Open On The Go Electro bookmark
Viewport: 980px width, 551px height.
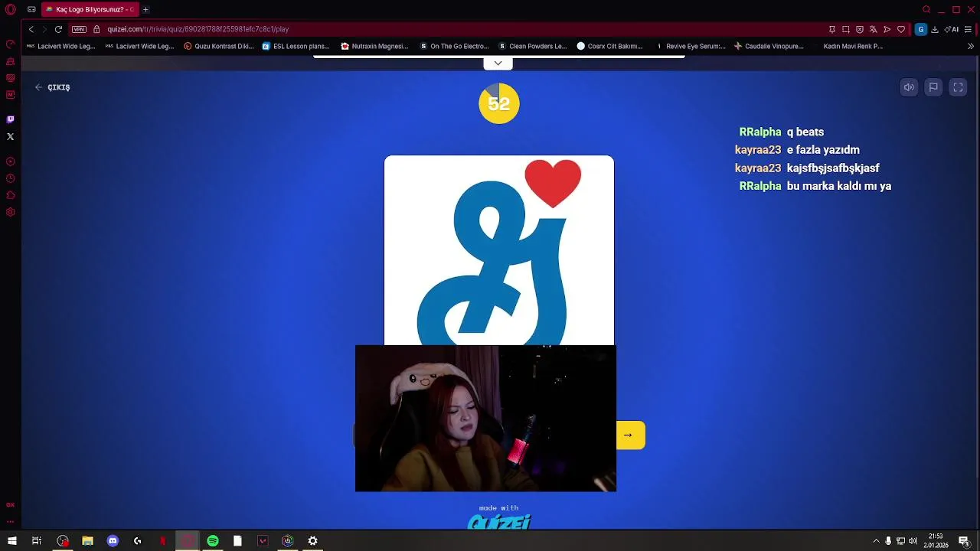click(x=455, y=46)
